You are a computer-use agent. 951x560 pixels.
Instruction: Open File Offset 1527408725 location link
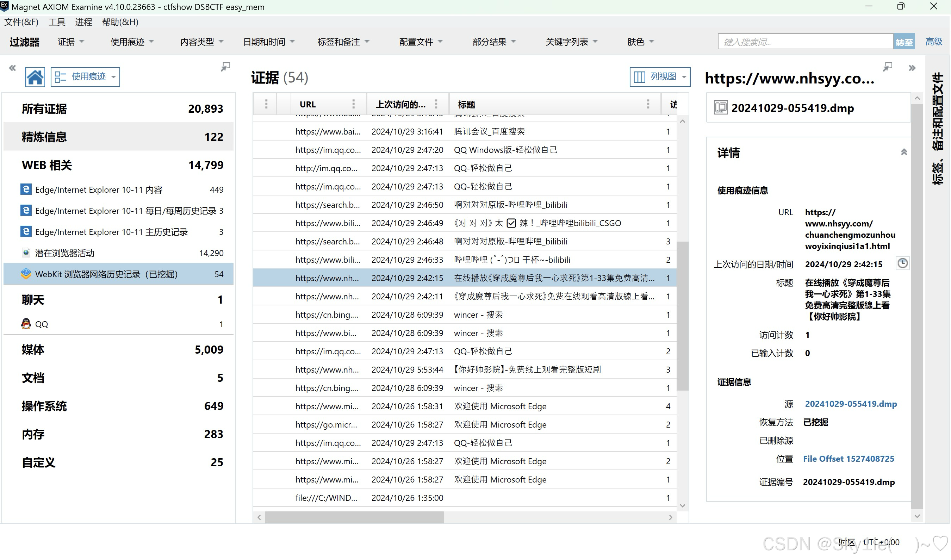849,459
